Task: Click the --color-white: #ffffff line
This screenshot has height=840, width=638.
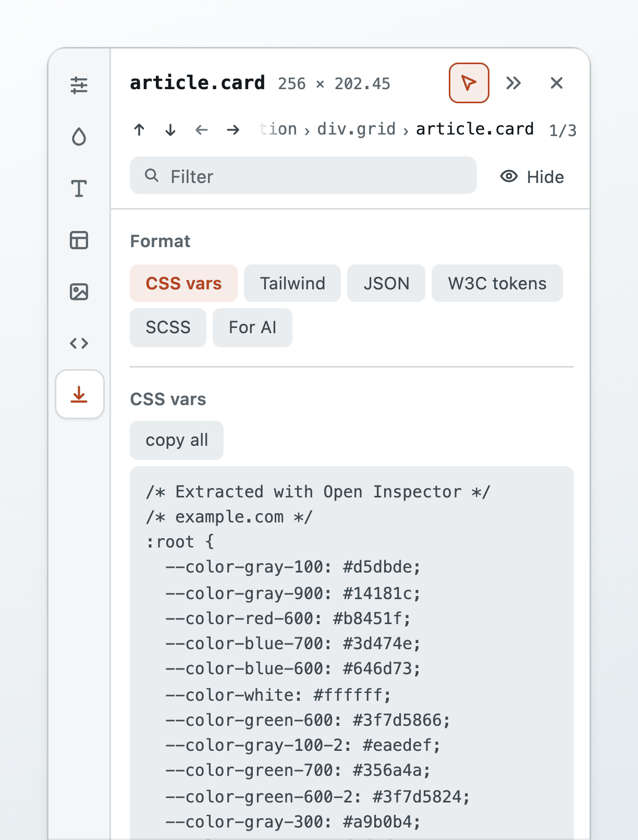Action: pyautogui.click(x=278, y=695)
